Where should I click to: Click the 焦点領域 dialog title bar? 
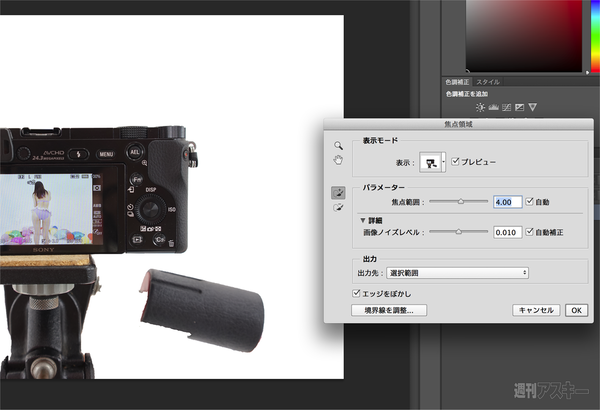pos(458,124)
